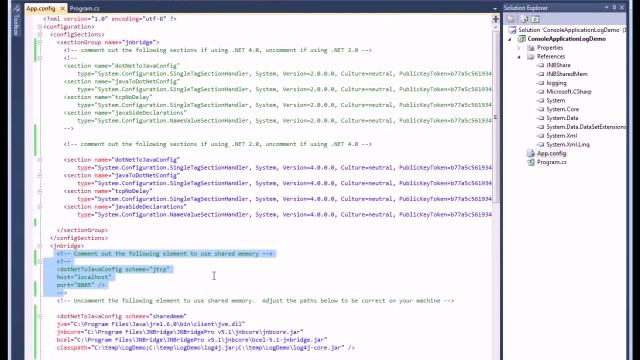The width and height of the screenshot is (640, 360).
Task: Close the Solution Explorer panel
Action: (622, 8)
